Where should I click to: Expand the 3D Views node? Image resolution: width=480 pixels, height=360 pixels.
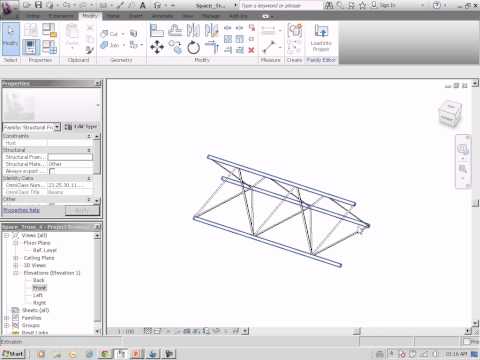click(x=15, y=265)
